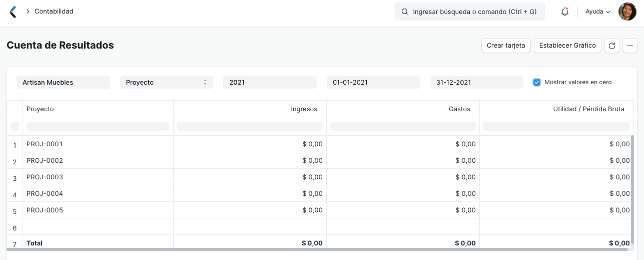Filter the Proyecto column input
644x260 pixels.
tap(98, 126)
